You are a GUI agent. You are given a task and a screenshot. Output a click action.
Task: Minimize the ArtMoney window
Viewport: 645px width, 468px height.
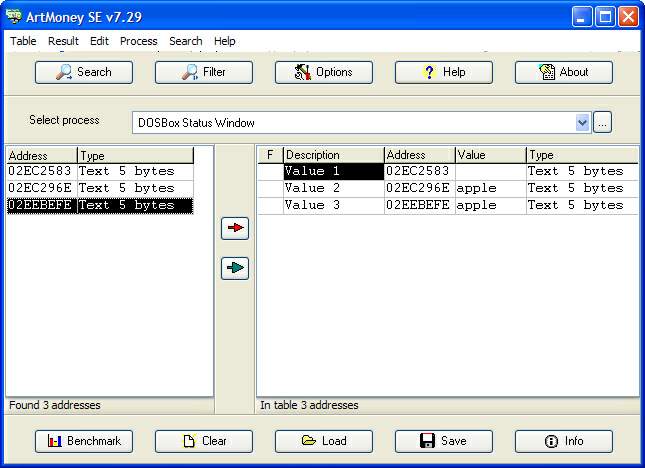tap(582, 17)
